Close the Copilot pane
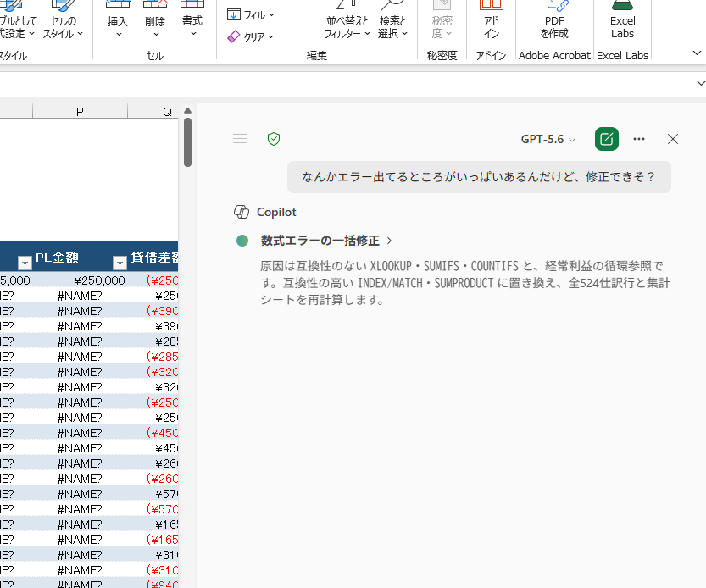Image resolution: width=706 pixels, height=588 pixels. [x=673, y=139]
